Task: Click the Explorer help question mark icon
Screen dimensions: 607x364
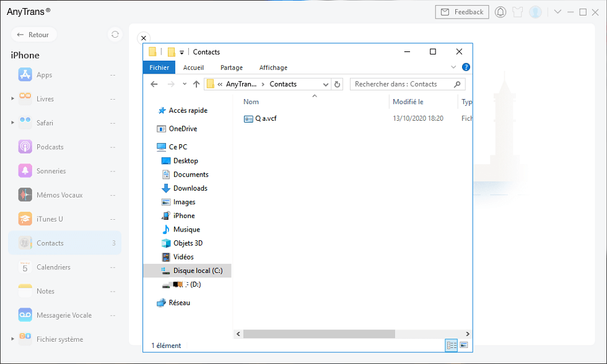Action: tap(466, 67)
